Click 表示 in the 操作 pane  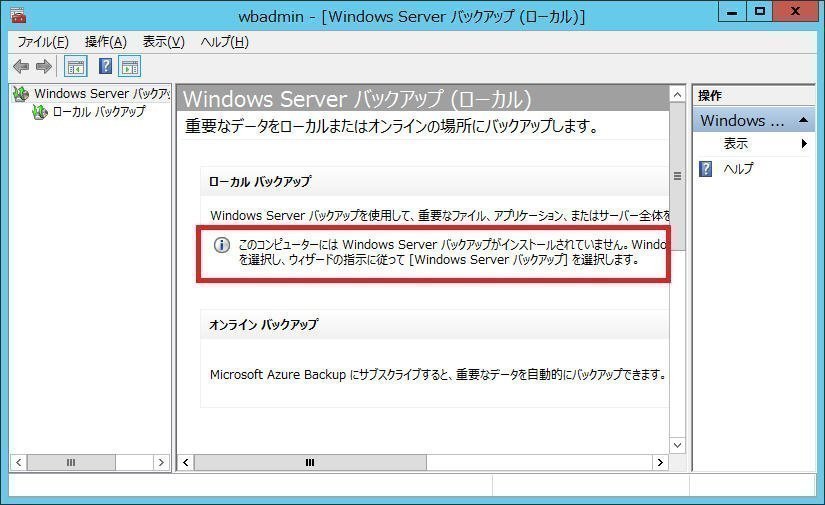point(736,143)
